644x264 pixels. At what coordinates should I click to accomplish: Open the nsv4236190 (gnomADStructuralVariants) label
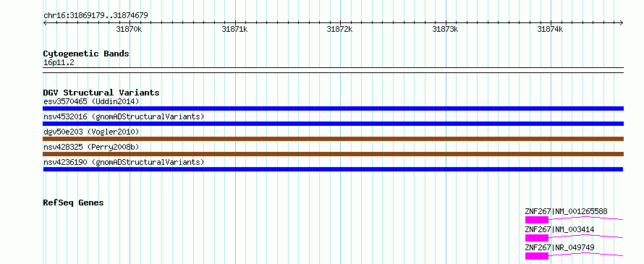124,162
